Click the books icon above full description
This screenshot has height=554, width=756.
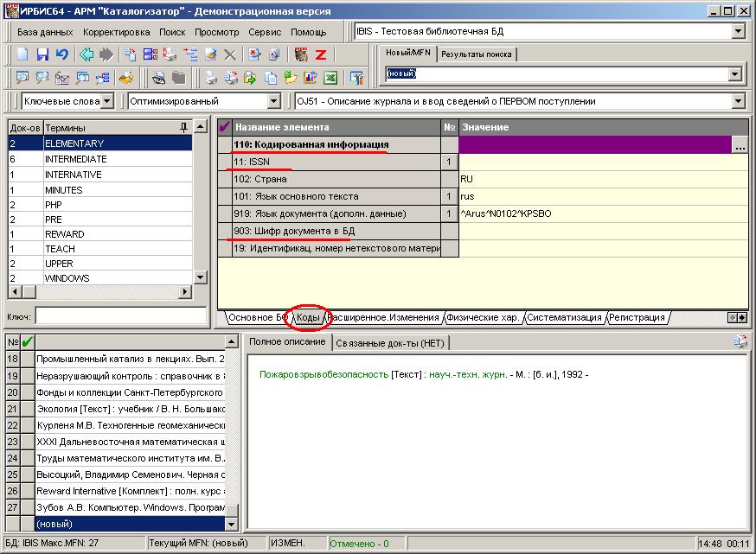[x=740, y=341]
